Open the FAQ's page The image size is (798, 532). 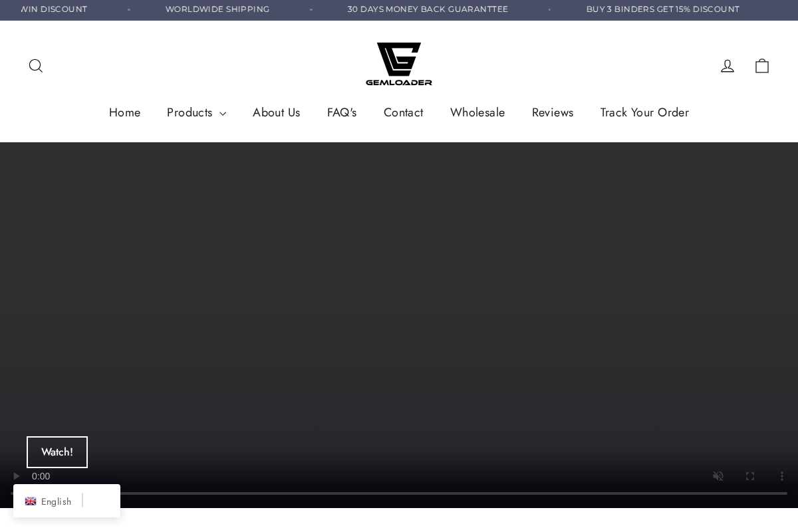[x=342, y=112]
